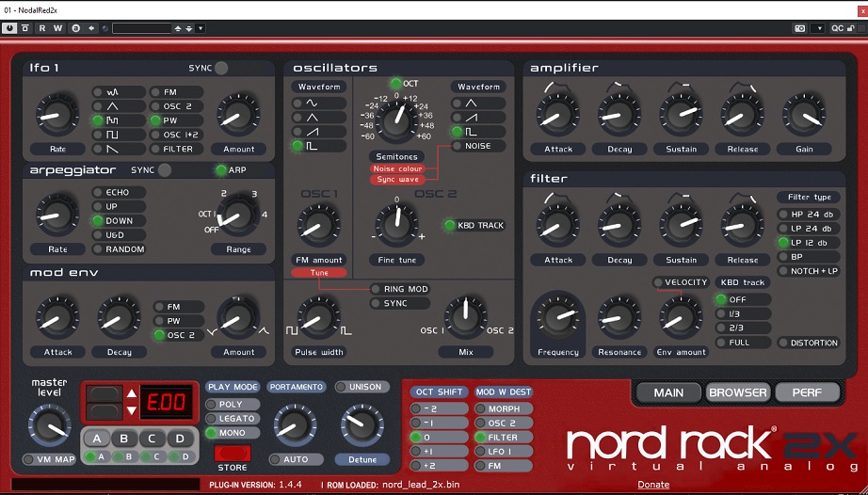The height and width of the screenshot is (495, 868).
Task: Choose HP 24 db filter type
Action: tap(809, 214)
